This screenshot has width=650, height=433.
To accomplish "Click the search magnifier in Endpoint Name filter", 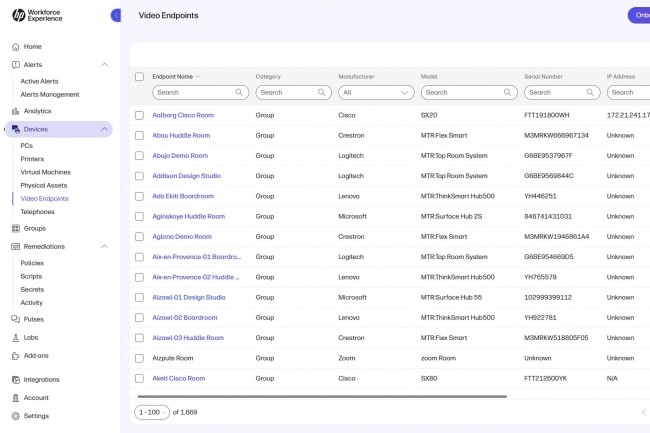I will [239, 93].
